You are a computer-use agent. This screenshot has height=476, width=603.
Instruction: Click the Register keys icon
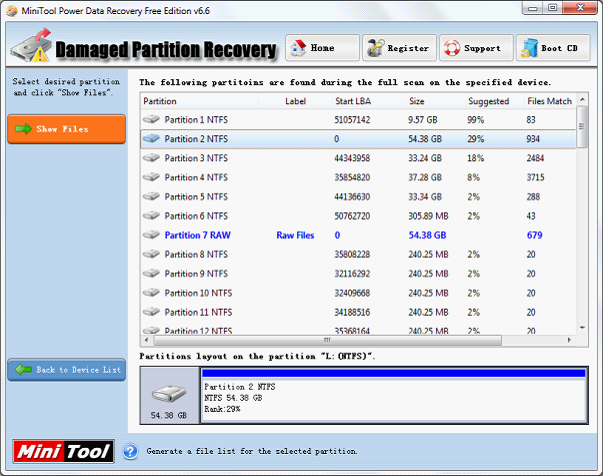point(375,48)
